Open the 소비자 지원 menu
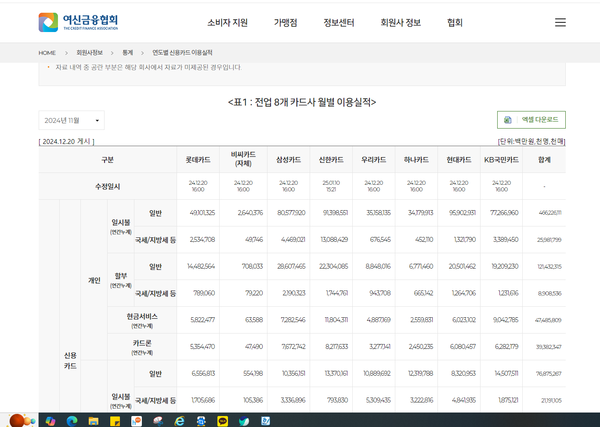 [227, 23]
